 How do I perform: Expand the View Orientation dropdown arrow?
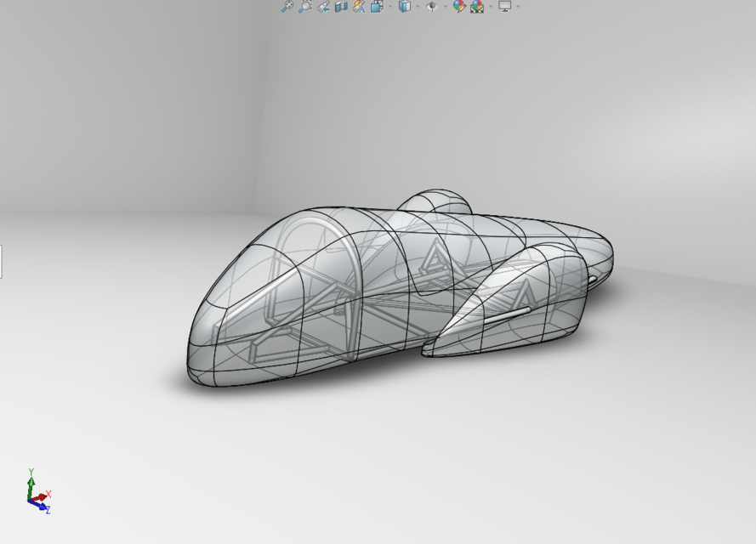pos(390,6)
